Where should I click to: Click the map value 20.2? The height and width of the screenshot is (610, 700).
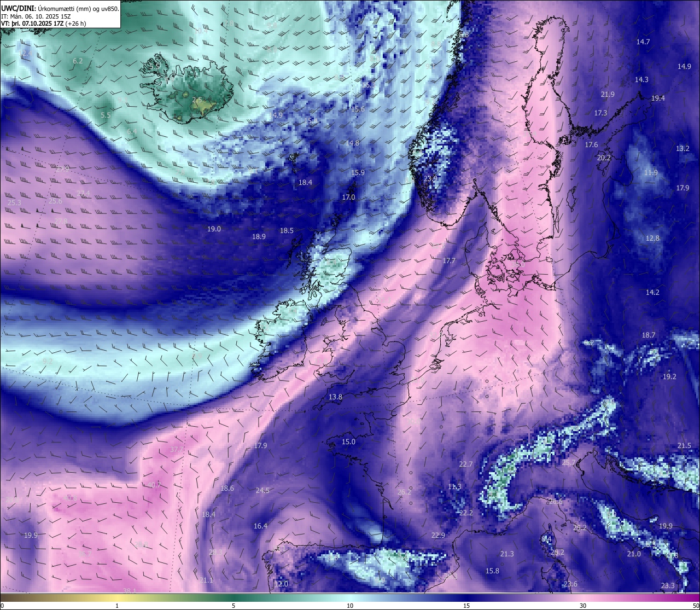(x=604, y=158)
